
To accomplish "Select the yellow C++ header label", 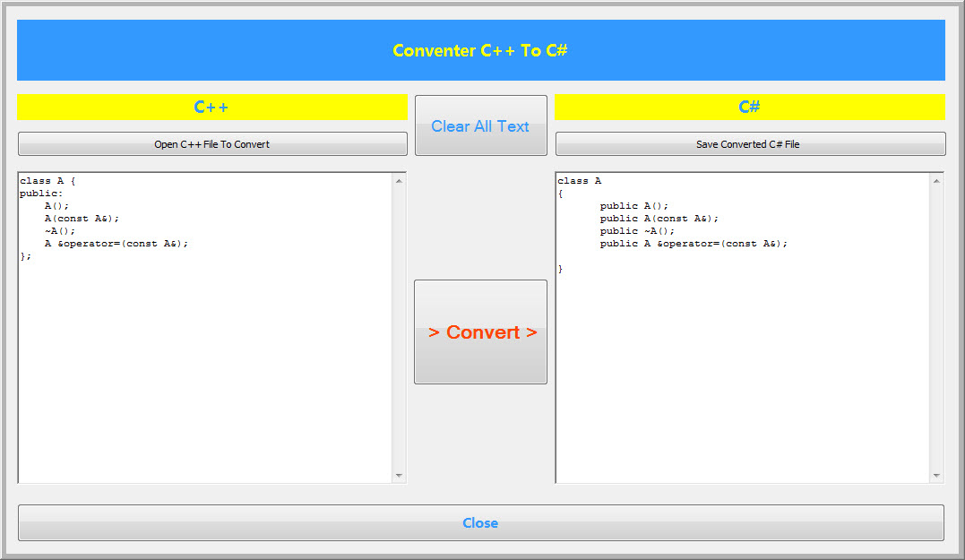I will (x=212, y=108).
